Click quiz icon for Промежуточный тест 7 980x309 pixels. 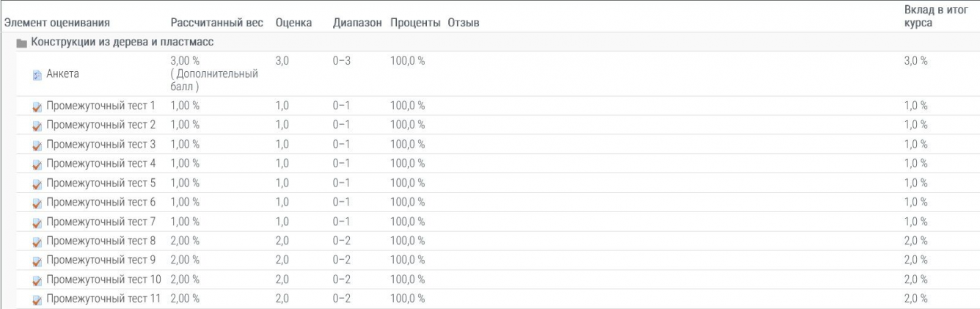pos(37,222)
